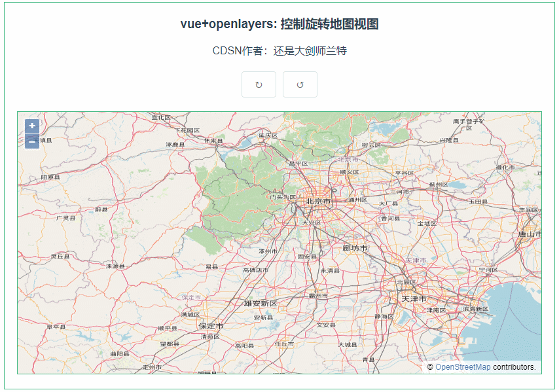The width and height of the screenshot is (559, 392).
Task: Select the 高碑店市 map label
Action: point(256,270)
